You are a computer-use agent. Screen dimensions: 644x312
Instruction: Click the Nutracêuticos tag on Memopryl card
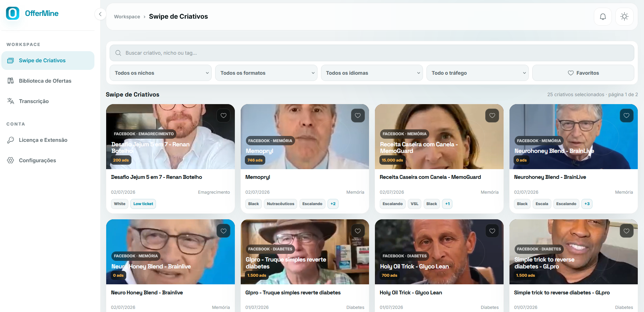(x=280, y=204)
